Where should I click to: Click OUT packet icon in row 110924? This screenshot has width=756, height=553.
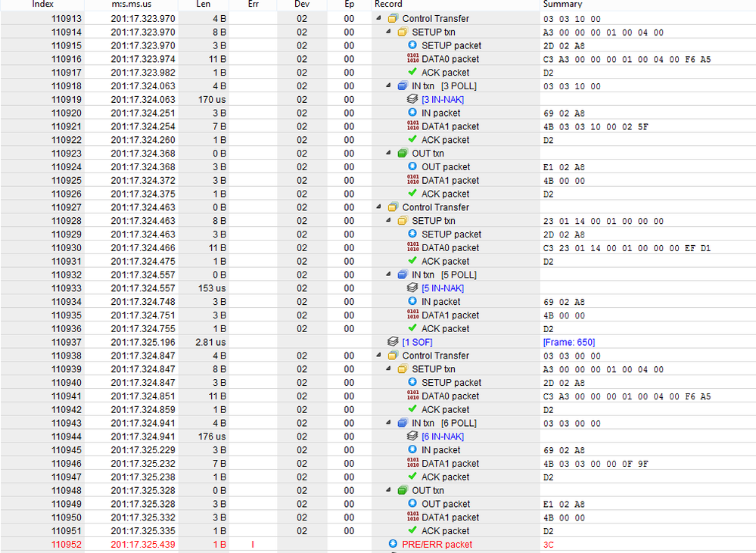(x=412, y=166)
